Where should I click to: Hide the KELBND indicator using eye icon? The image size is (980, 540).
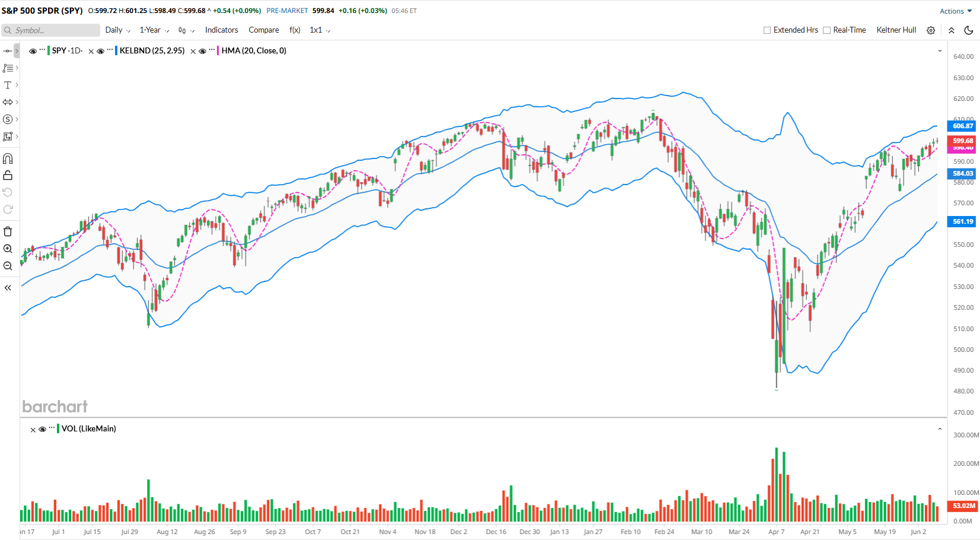coord(101,51)
